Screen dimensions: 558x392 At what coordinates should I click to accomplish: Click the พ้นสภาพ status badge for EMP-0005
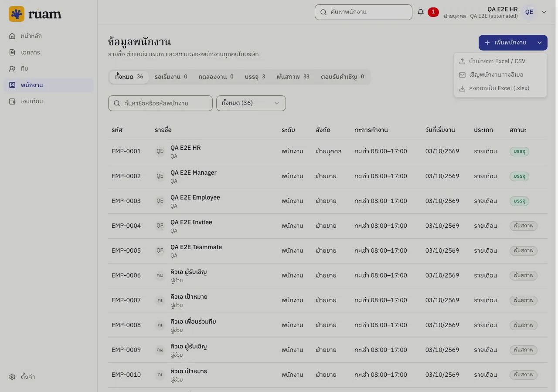pyautogui.click(x=524, y=251)
